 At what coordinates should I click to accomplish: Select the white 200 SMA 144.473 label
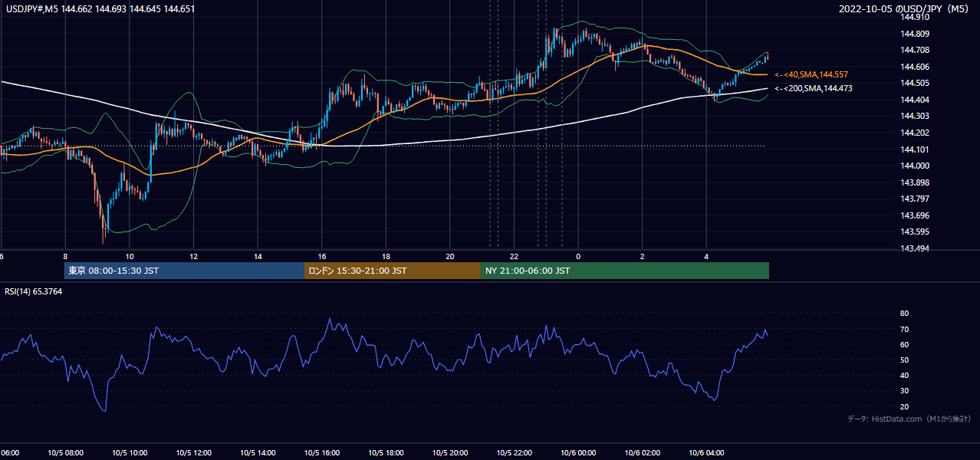pos(814,89)
